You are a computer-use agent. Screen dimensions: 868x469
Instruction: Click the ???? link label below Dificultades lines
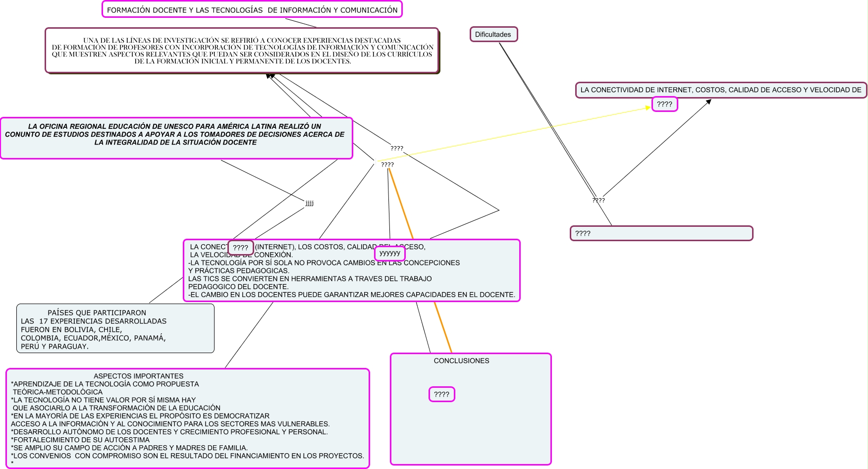coord(598,201)
